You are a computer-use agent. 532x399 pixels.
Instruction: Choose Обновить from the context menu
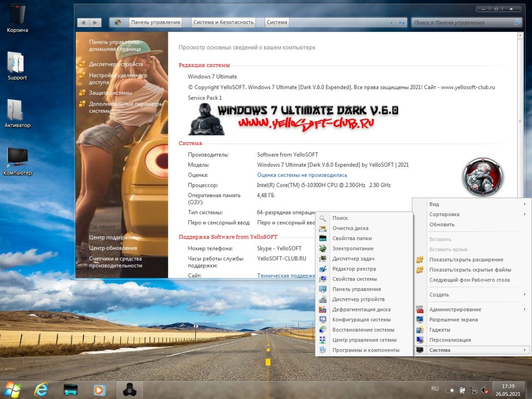tap(442, 224)
